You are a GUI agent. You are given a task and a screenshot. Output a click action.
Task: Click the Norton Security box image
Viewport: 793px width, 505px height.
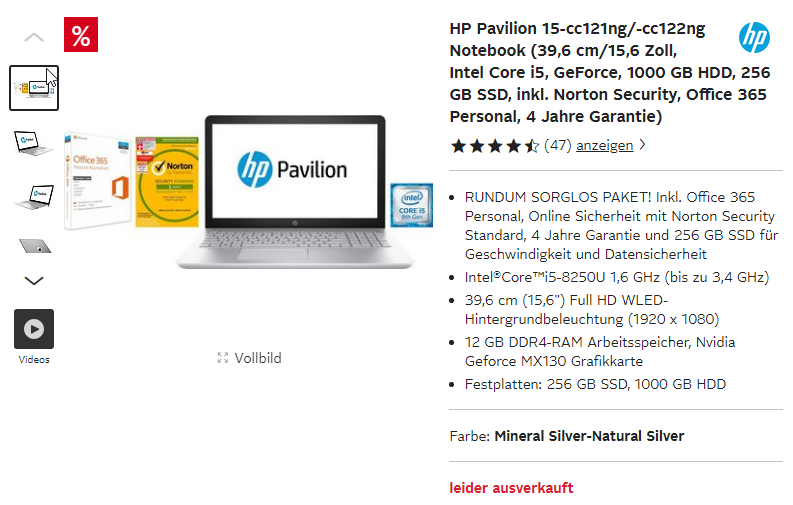[x=167, y=181]
